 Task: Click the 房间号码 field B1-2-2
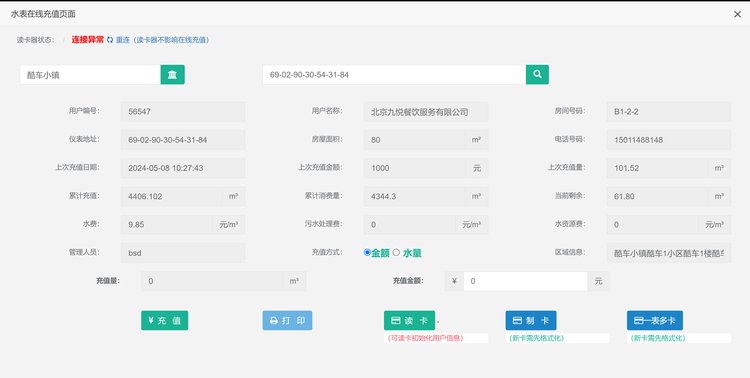coord(669,111)
